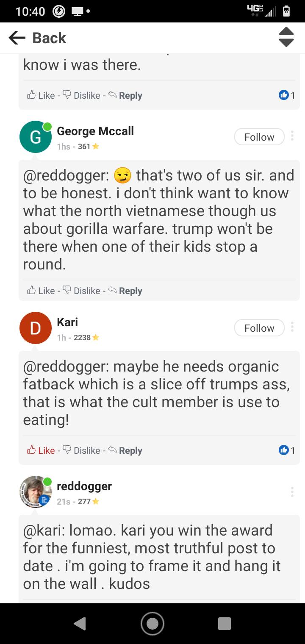Open the sort order up/down arrows
305x644 pixels.
pyautogui.click(x=286, y=37)
